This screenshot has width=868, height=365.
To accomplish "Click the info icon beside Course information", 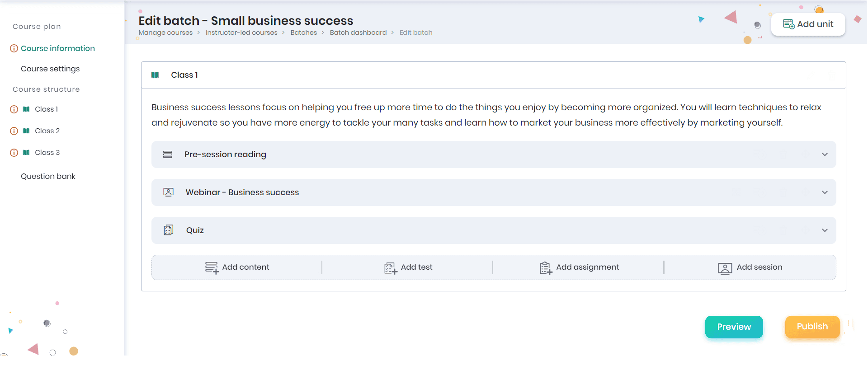I will [x=14, y=48].
